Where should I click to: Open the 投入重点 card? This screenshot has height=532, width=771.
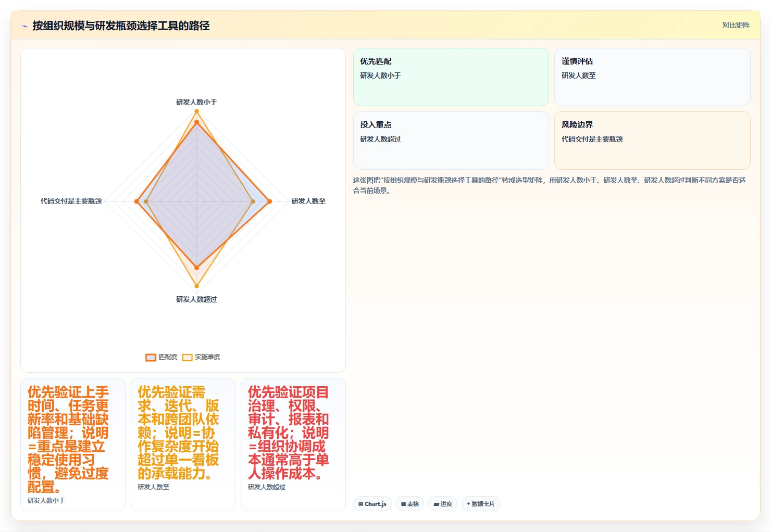tap(451, 141)
